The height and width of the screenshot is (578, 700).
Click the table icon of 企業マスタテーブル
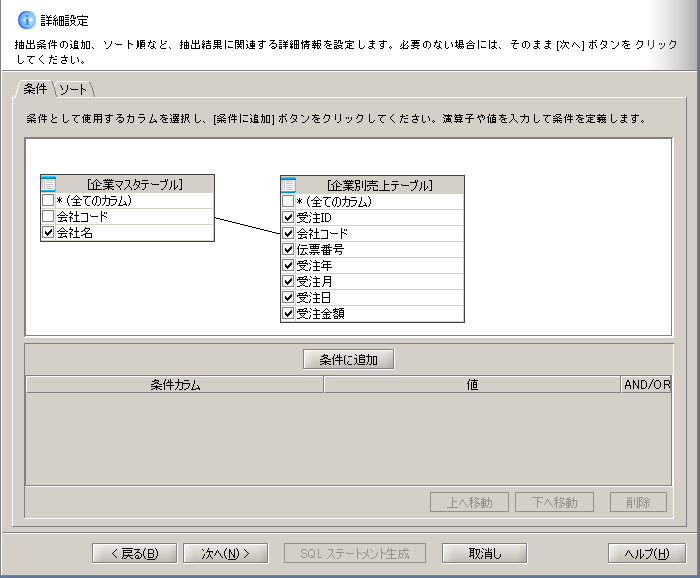(49, 184)
